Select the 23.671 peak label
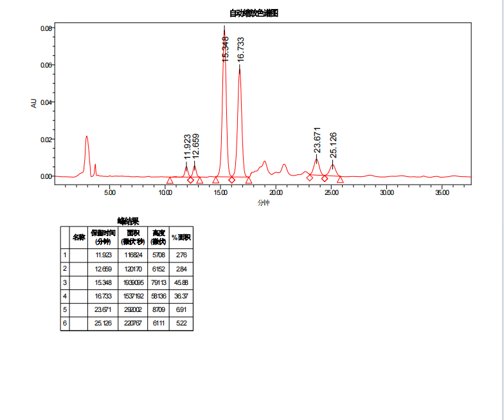 [x=317, y=142]
